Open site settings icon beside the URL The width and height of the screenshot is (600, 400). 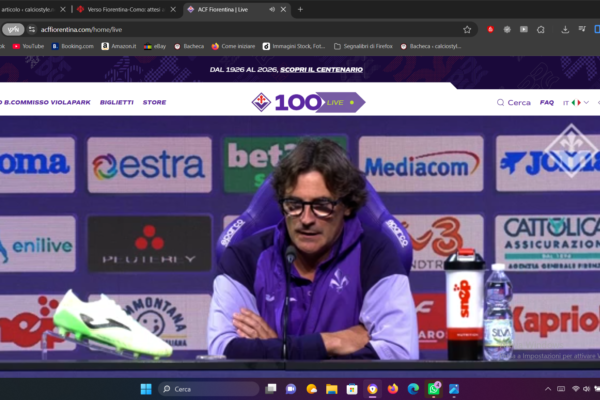[x=32, y=29]
